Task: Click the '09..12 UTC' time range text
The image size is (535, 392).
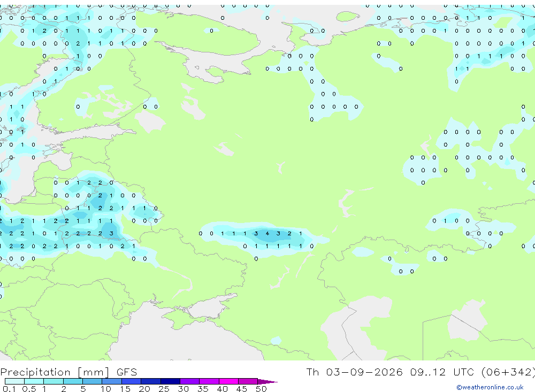Action: pos(442,372)
